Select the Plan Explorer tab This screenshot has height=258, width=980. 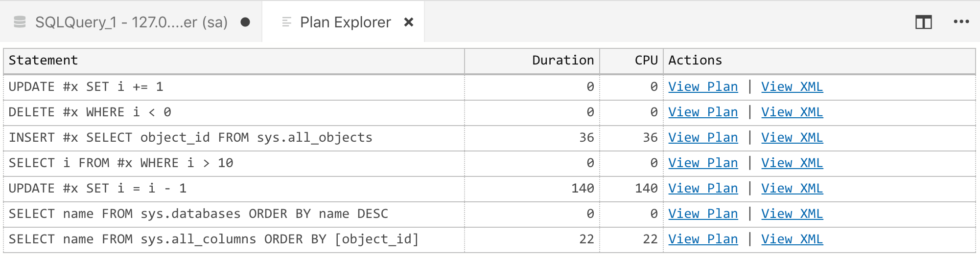point(345,22)
